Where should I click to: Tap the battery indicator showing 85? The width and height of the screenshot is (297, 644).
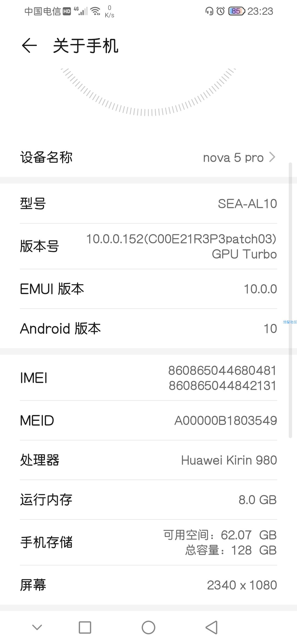coord(237,11)
